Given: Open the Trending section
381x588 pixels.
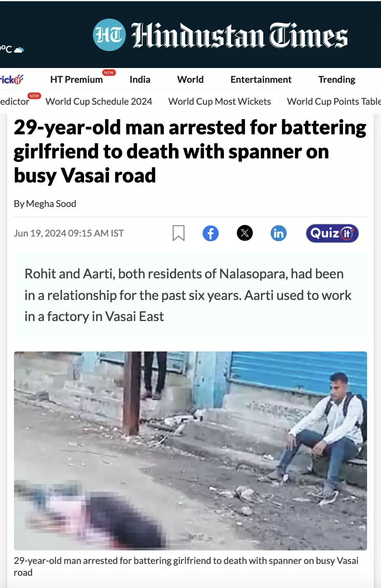Looking at the screenshot, I should coord(337,79).
